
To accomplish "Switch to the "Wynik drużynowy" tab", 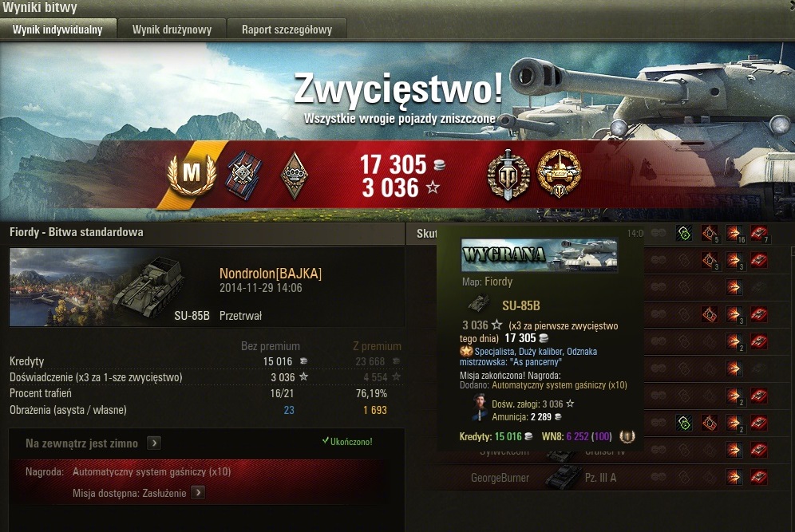I will pos(172,30).
